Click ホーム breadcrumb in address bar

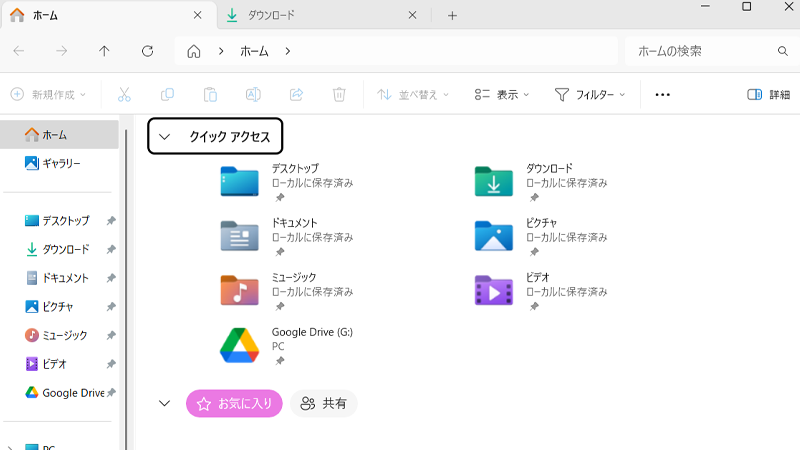(254, 51)
